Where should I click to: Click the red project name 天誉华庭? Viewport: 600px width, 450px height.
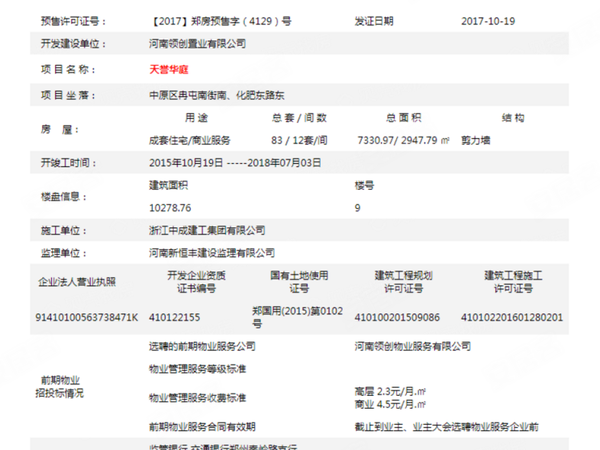(x=168, y=69)
